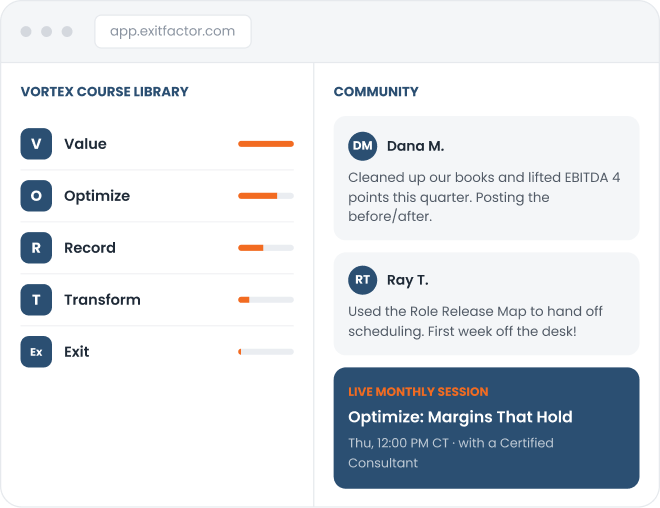The height and width of the screenshot is (508, 660).
Task: Select the Record progress bar
Action: [266, 248]
